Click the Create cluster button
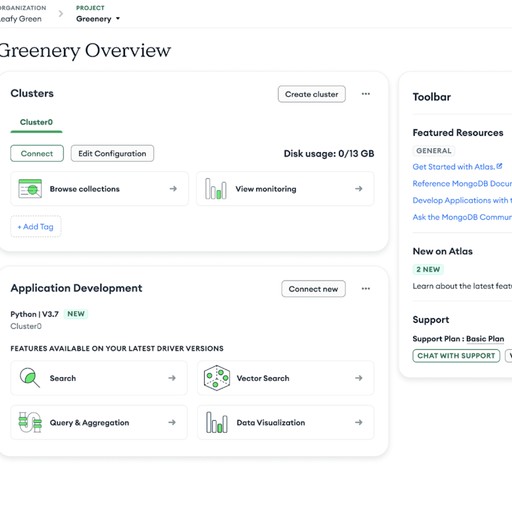The height and width of the screenshot is (512, 512). coord(312,94)
